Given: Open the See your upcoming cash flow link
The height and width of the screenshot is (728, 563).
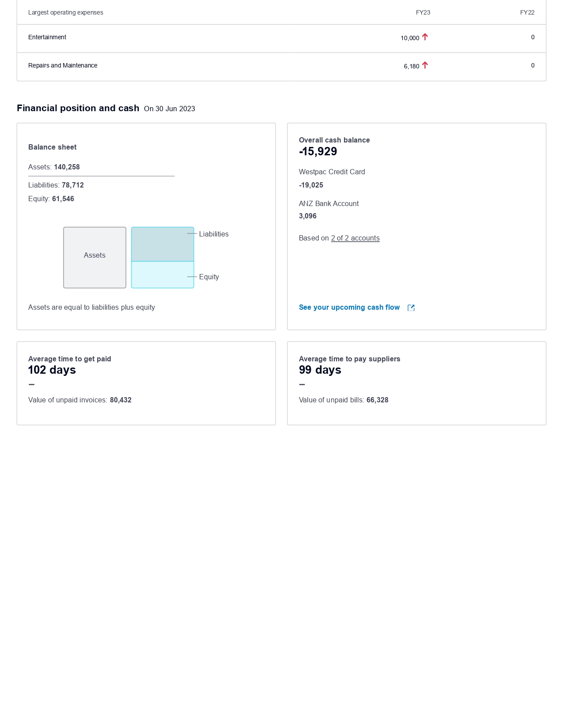Looking at the screenshot, I should click(349, 308).
